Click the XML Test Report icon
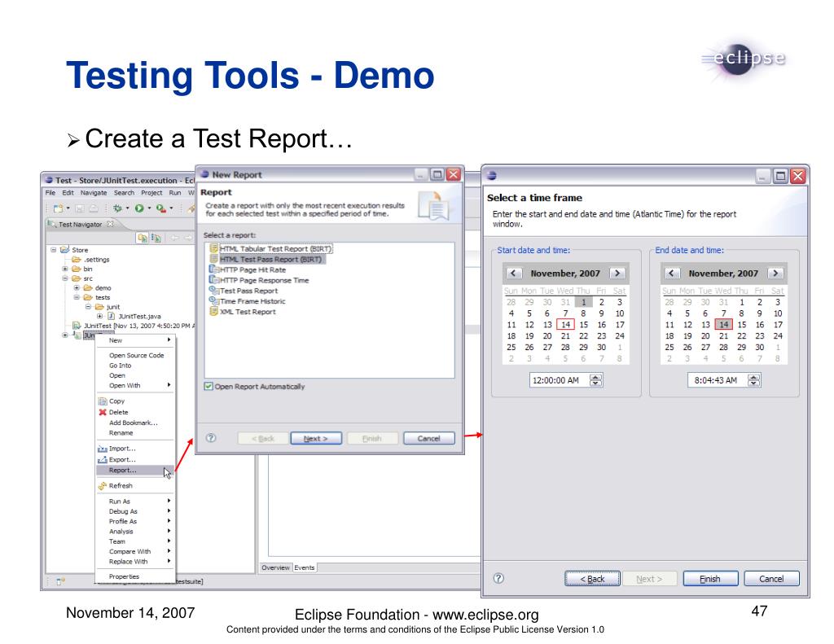834x644 pixels. pyautogui.click(x=214, y=312)
